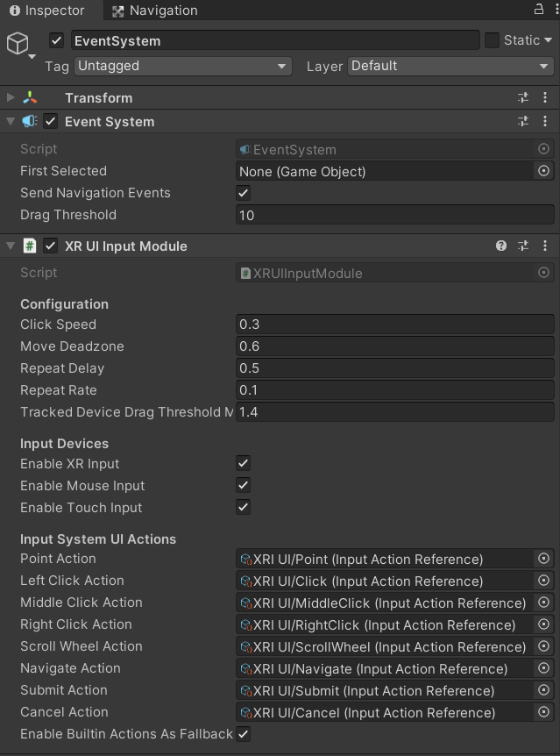Open Transform component more options menu

point(545,98)
